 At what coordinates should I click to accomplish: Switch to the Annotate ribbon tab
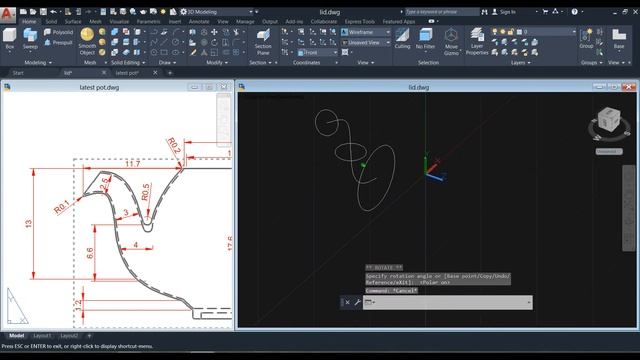199,21
